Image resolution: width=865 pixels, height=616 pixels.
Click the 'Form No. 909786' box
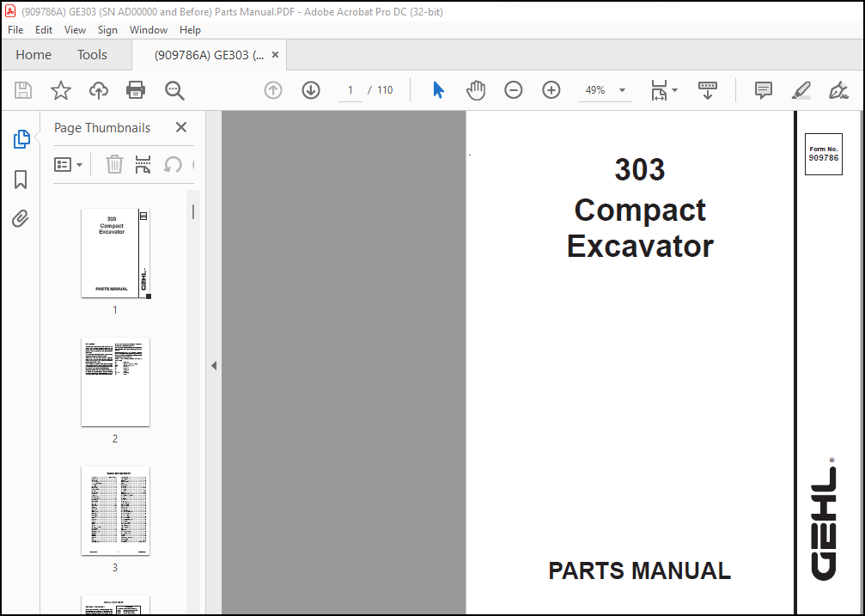pyautogui.click(x=824, y=154)
